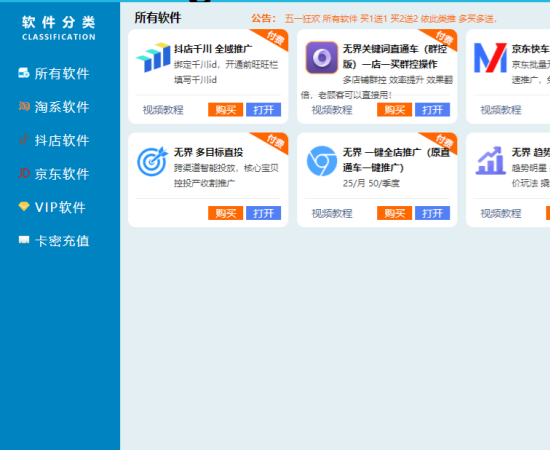Image resolution: width=550 pixels, height=450 pixels.
Task: Click the purple 无界关键词直通车 icon
Action: [322, 58]
